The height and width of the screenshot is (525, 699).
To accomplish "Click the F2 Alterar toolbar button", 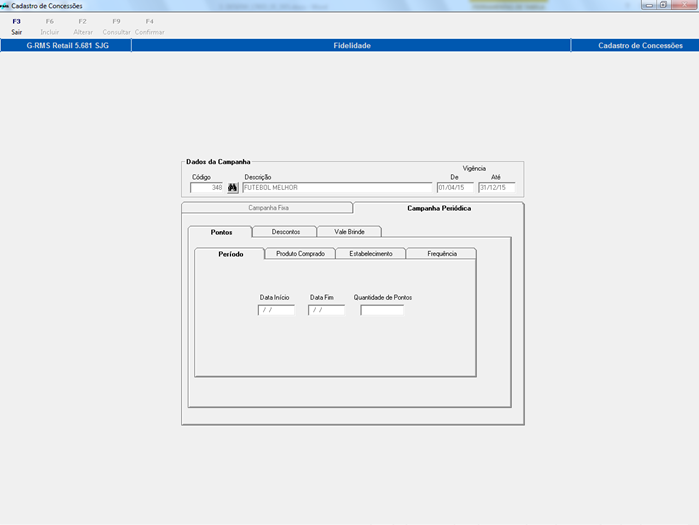I will pyautogui.click(x=83, y=27).
